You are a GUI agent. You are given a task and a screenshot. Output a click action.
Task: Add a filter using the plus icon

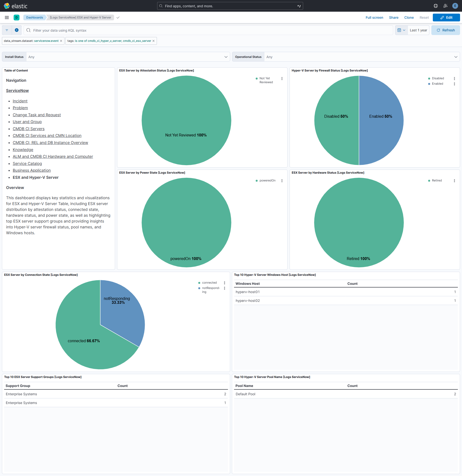tap(17, 30)
